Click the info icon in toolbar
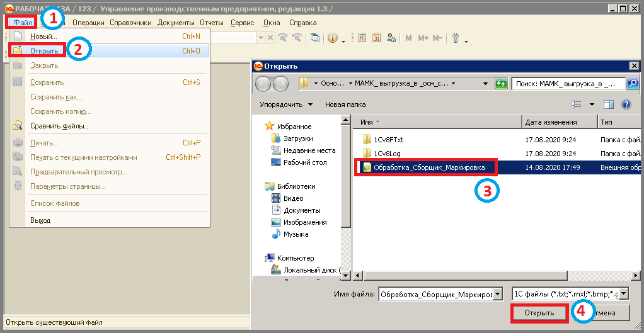Screen dimensions: 644x333 (332, 38)
